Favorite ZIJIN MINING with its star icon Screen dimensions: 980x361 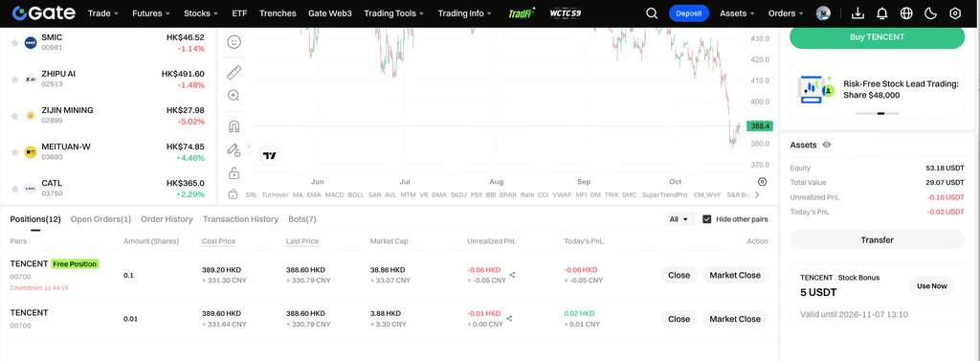click(x=14, y=116)
